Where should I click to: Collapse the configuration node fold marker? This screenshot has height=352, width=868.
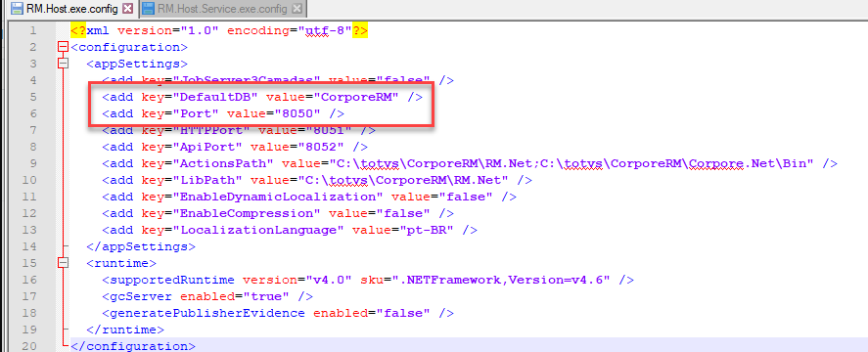coord(63,47)
